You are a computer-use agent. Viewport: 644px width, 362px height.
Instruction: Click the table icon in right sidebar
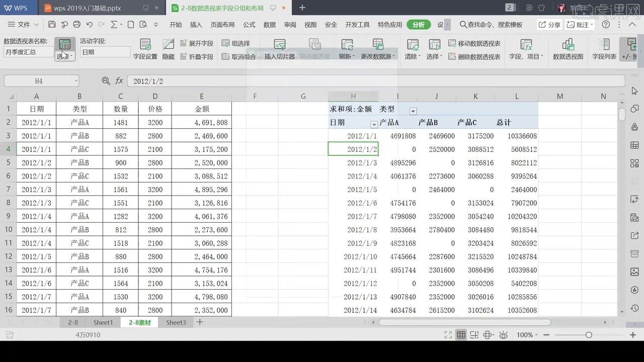click(x=634, y=145)
